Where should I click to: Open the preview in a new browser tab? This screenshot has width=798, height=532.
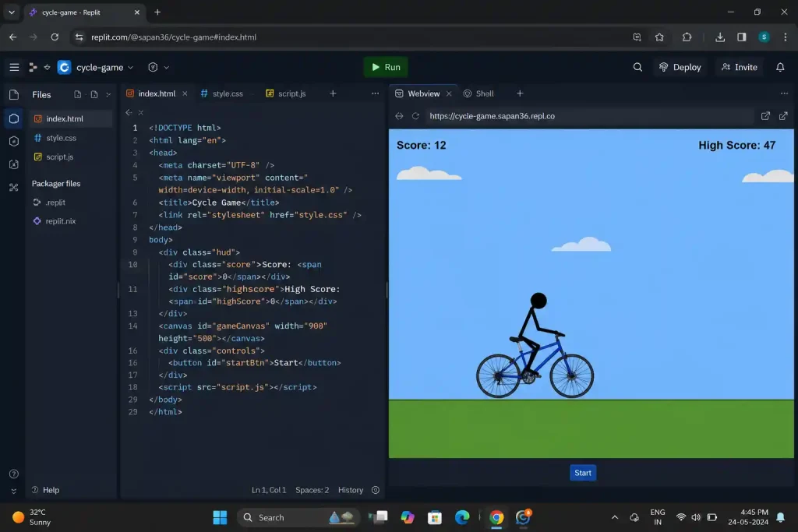(x=783, y=116)
